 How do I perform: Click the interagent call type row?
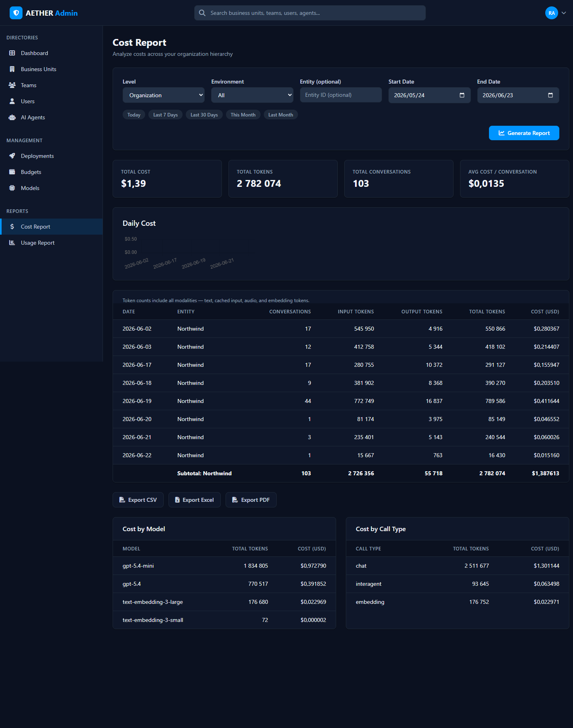pyautogui.click(x=458, y=584)
